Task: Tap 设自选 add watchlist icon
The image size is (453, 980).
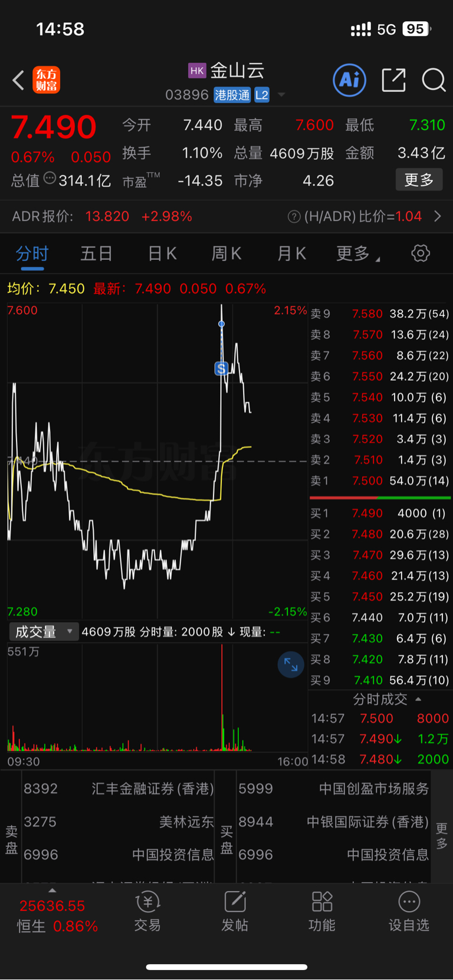Action: (409, 912)
